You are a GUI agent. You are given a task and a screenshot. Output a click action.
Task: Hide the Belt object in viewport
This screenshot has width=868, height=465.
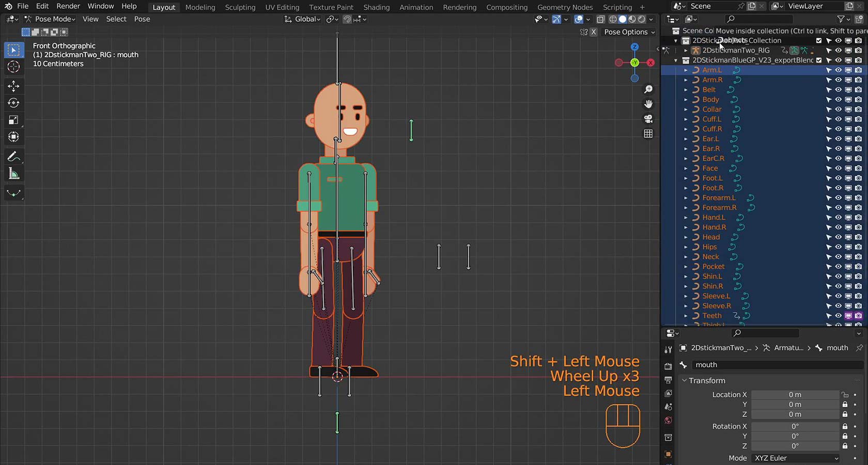tap(839, 90)
